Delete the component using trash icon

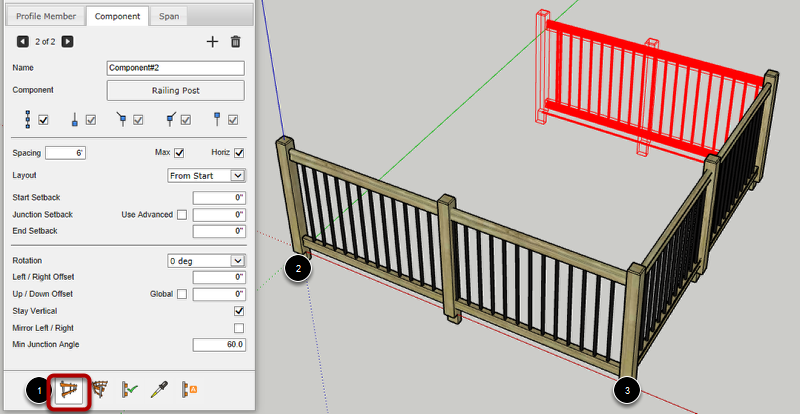pyautogui.click(x=236, y=42)
